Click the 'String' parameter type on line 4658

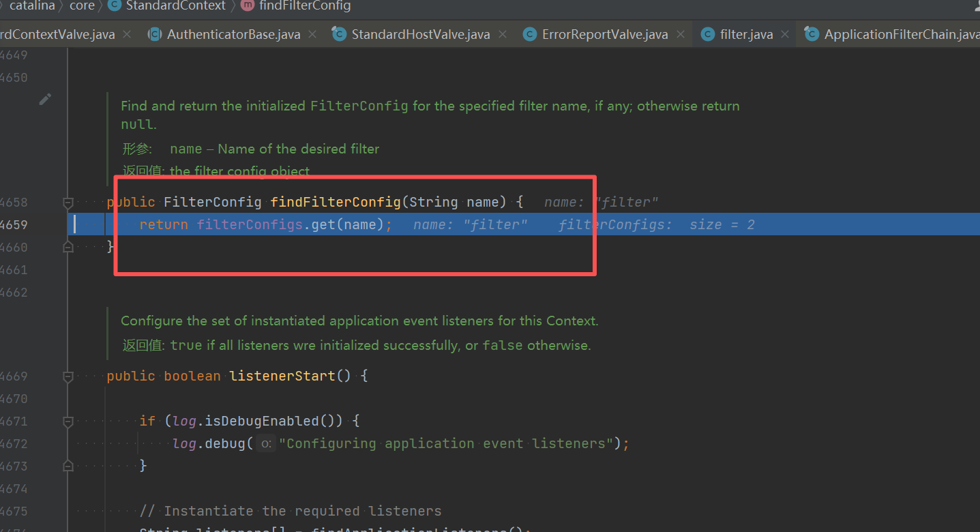[434, 202]
